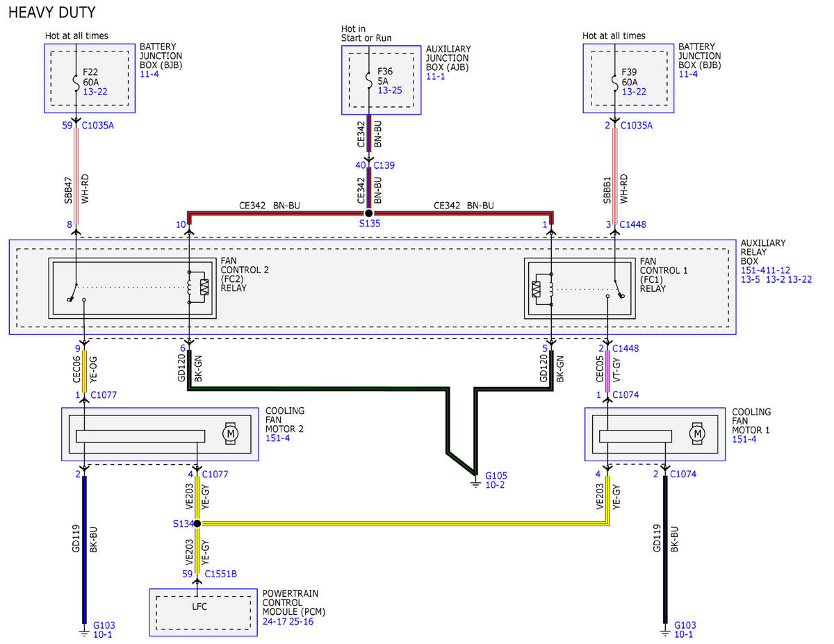Follow the 24-17 link under the PCM label
Viewport: 834px width, 644px height.
coord(275,621)
